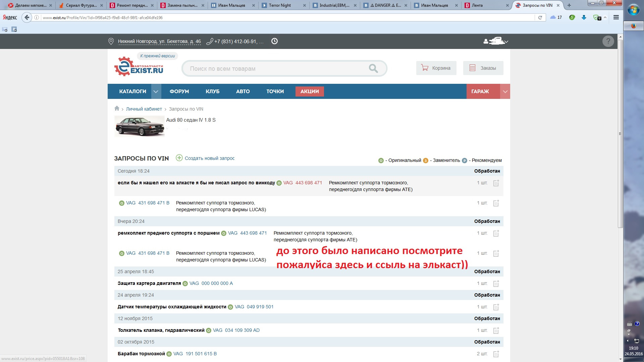Open the ТОЧКИ menu item
Screen dimensions: 644x362
pos(275,91)
